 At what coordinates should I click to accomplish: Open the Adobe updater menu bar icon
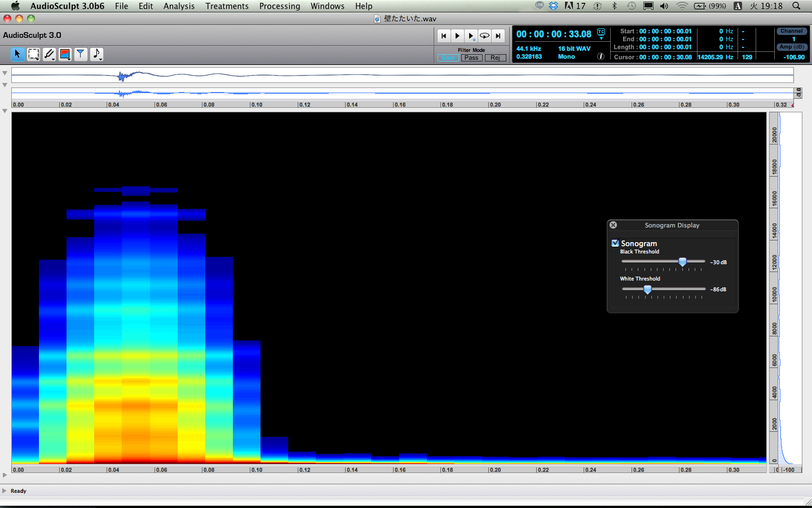pos(575,6)
